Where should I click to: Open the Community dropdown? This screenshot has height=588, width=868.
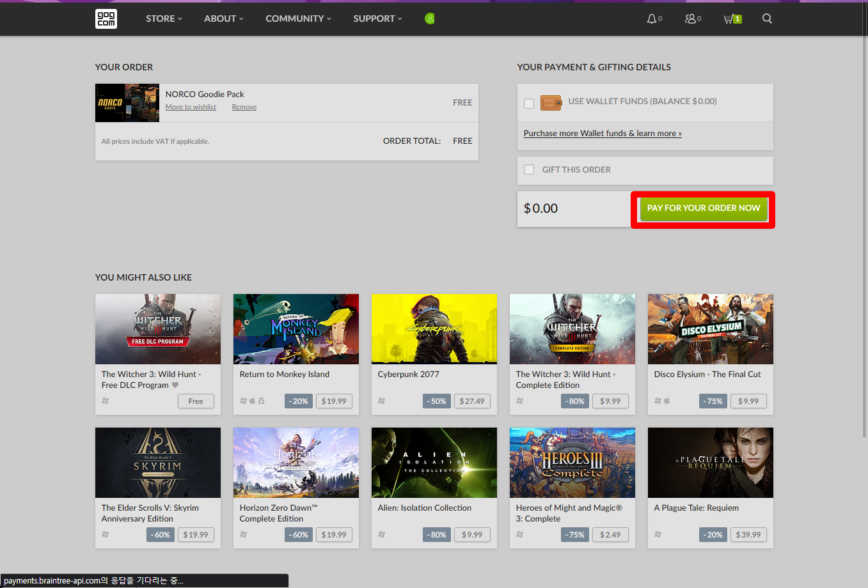pos(299,19)
